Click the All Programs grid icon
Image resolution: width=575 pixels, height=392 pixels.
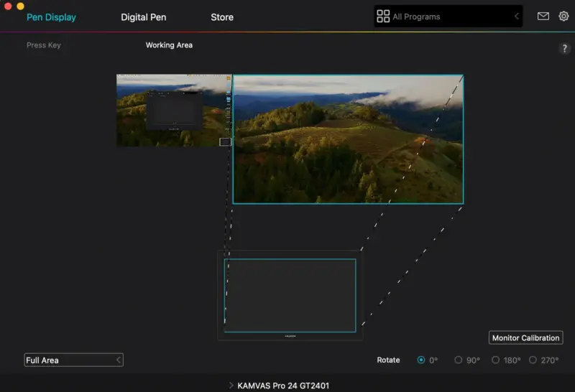click(x=383, y=16)
